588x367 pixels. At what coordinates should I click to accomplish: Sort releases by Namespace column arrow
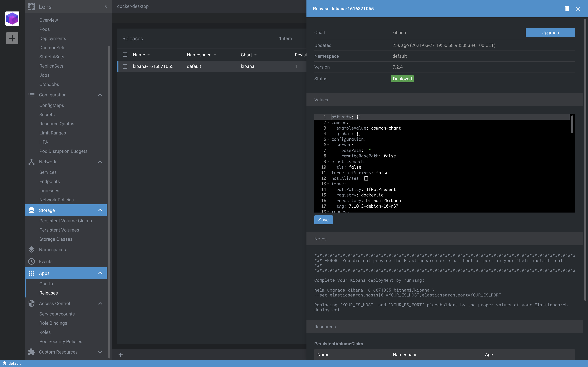[x=215, y=55]
